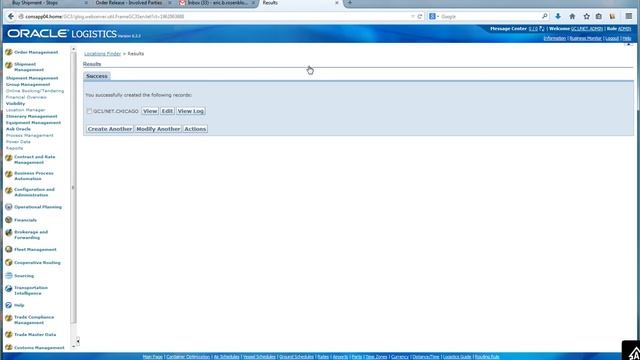Expand the Order Management menu label
This screenshot has width=640, height=360.
(36, 52)
